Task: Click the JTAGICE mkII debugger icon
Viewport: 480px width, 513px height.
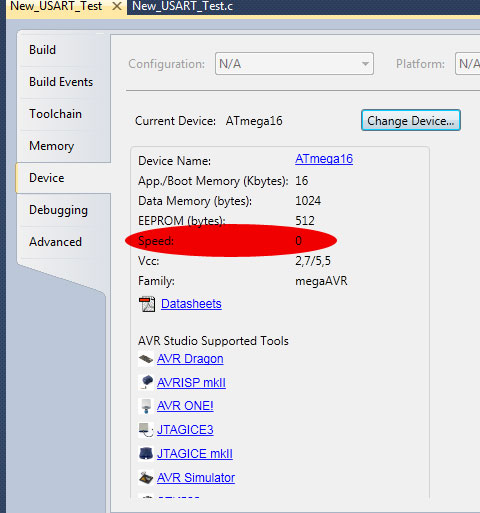Action: 146,454
